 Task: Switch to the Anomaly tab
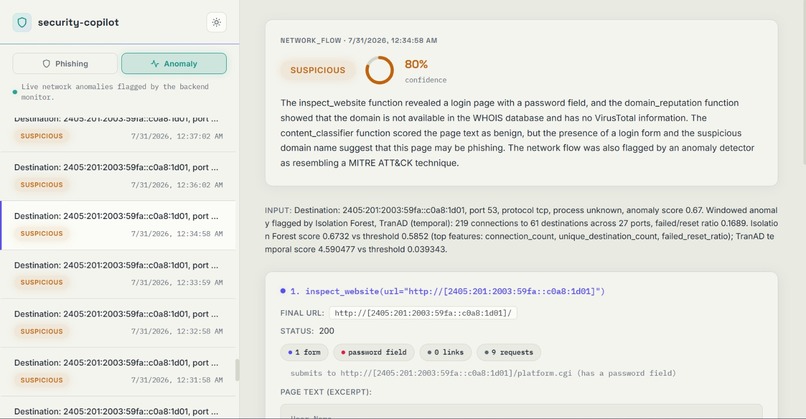[x=174, y=64]
